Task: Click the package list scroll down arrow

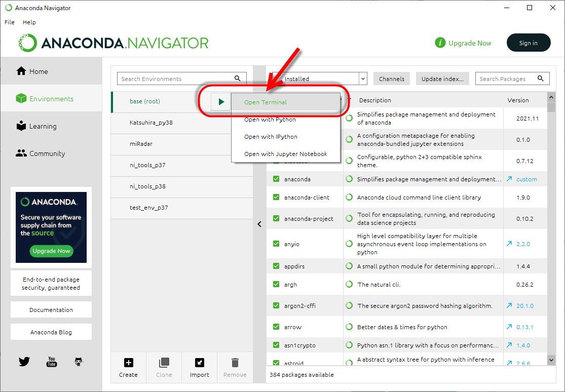Action: coord(551,360)
